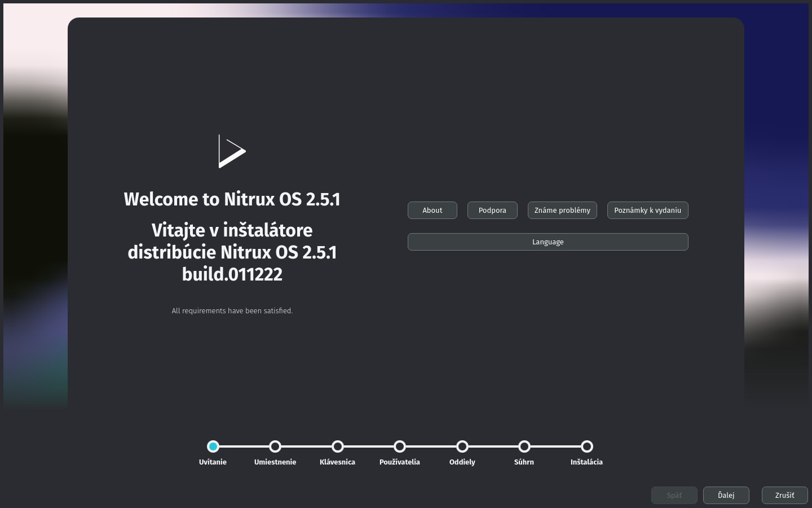Click the Zrušiť cancel button
This screenshot has height=508, width=812.
tap(784, 495)
